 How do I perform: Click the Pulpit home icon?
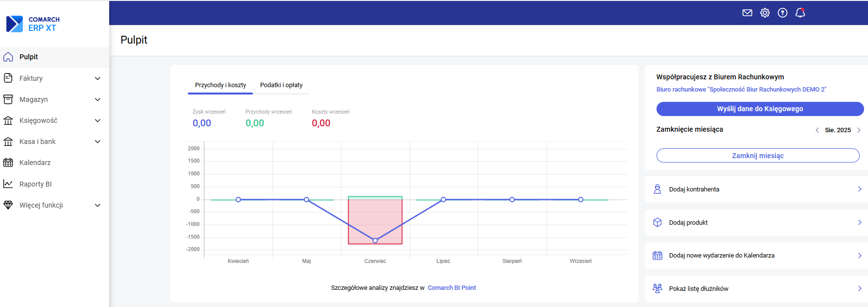click(8, 57)
